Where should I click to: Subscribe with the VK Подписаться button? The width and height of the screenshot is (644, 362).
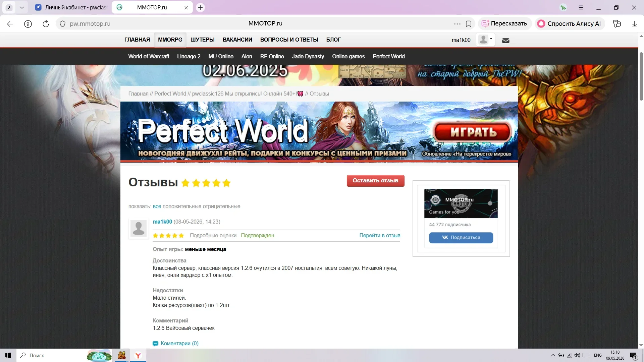(461, 238)
